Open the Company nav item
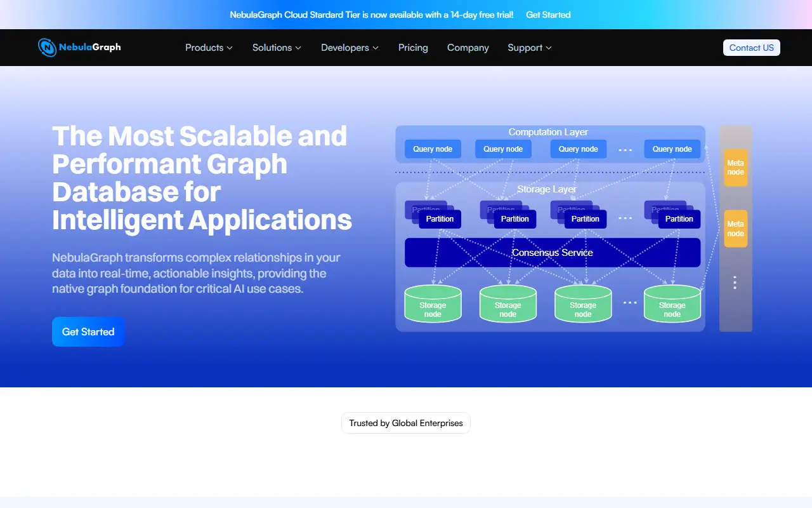This screenshot has width=812, height=508. tap(468, 48)
